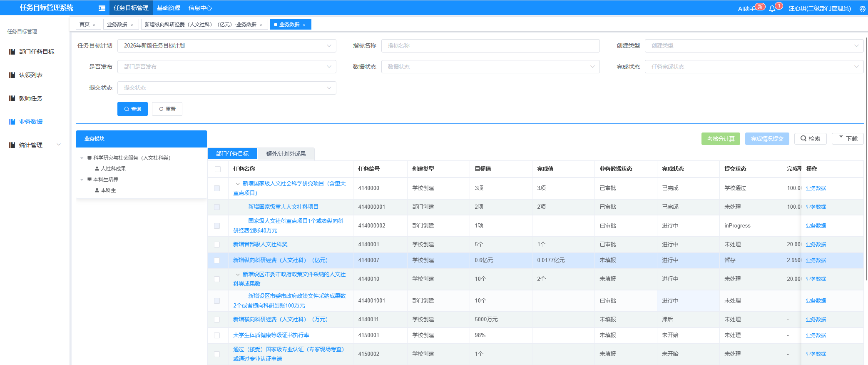Open the 任务目标计划 dropdown
The height and width of the screenshot is (365, 868).
point(227,46)
